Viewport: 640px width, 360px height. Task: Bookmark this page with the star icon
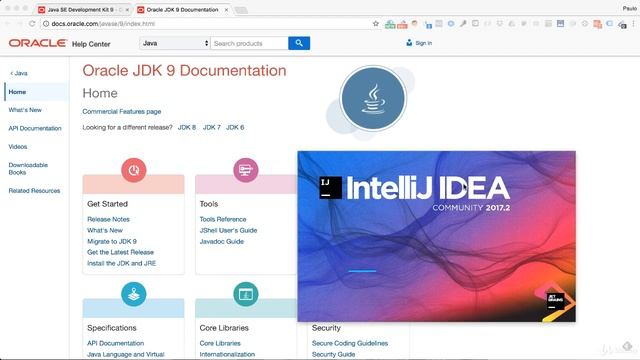(x=376, y=24)
